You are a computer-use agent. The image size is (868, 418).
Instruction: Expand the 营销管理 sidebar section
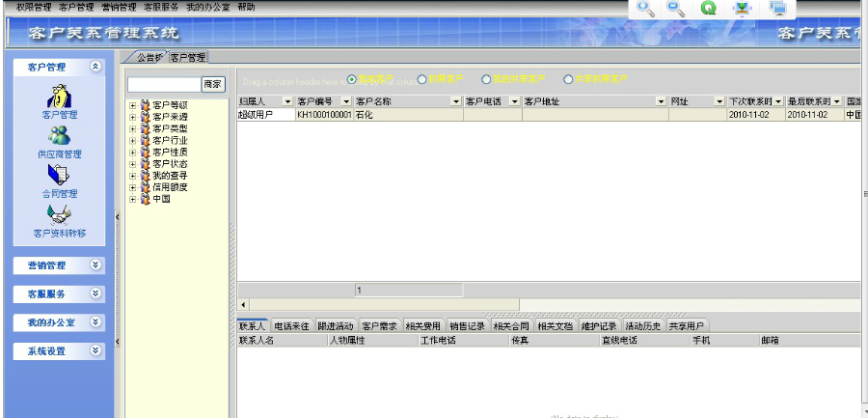(x=95, y=265)
